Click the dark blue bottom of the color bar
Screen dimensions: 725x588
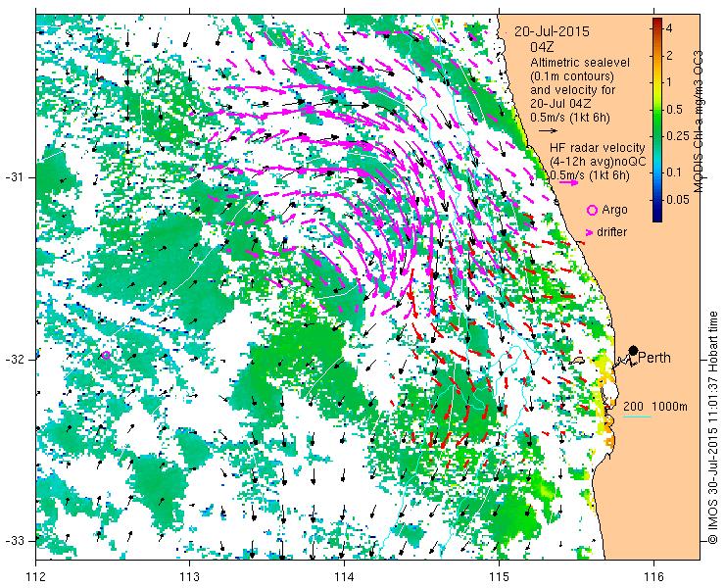tap(657, 217)
